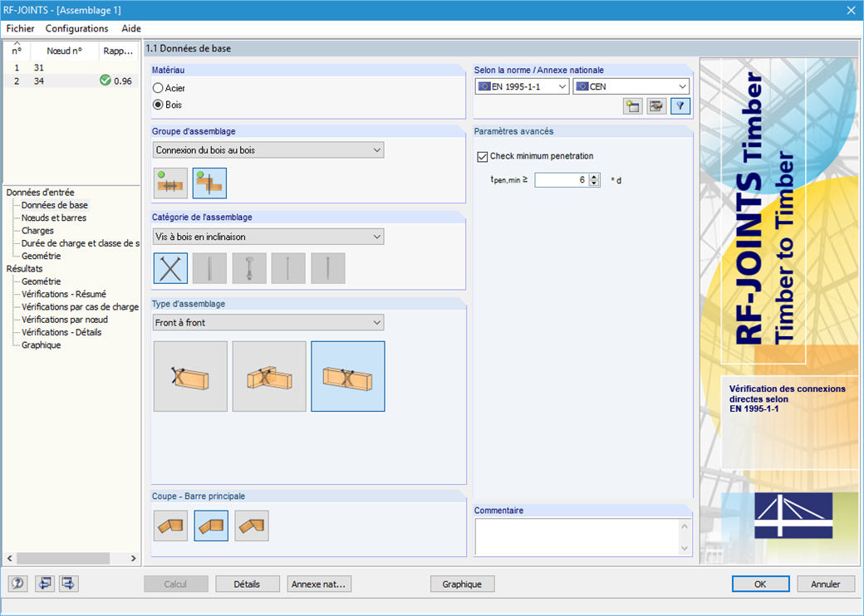The height and width of the screenshot is (616, 864).
Task: Decrease the tpen,min spinner value
Action: (594, 183)
